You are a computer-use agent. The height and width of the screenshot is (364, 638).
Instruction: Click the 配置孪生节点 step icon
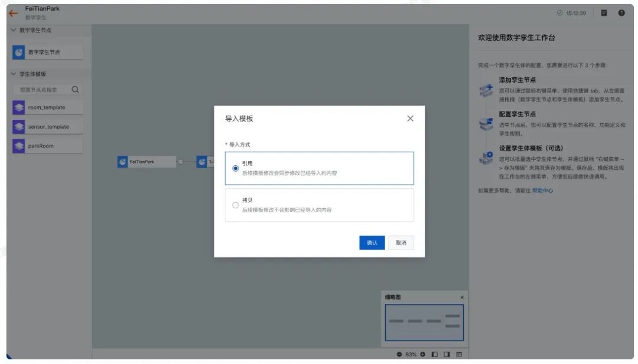(x=486, y=124)
